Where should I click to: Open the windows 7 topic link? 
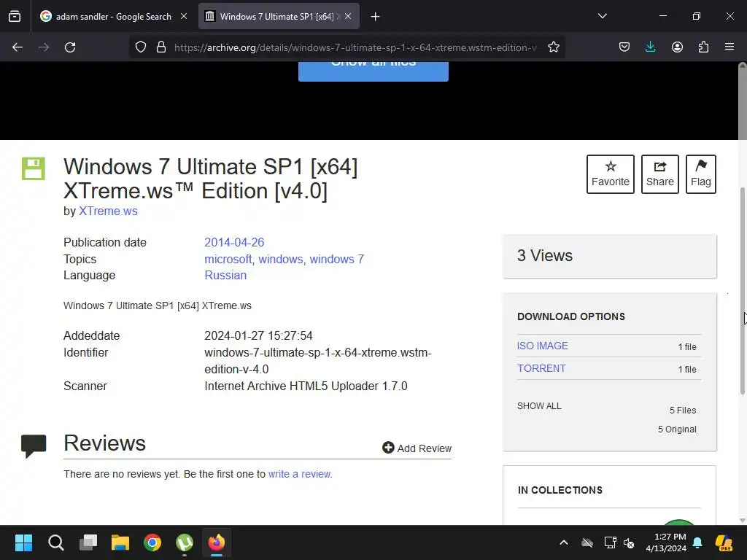337,259
